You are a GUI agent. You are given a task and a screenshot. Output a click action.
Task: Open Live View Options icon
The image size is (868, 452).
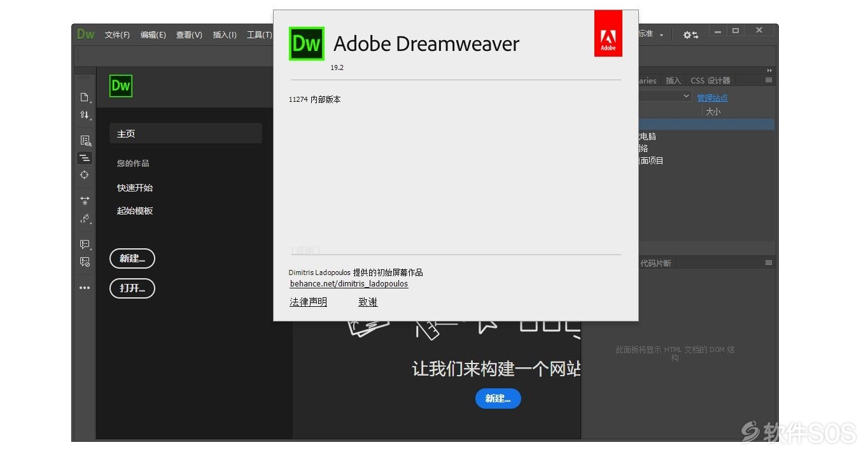(x=85, y=141)
